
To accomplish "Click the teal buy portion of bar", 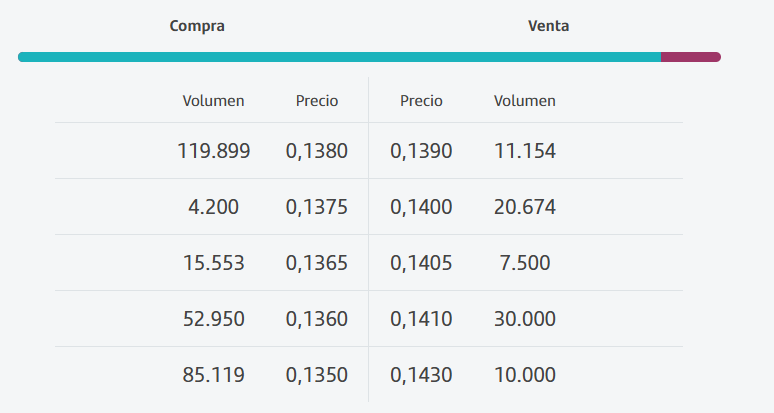I will pyautogui.click(x=340, y=57).
